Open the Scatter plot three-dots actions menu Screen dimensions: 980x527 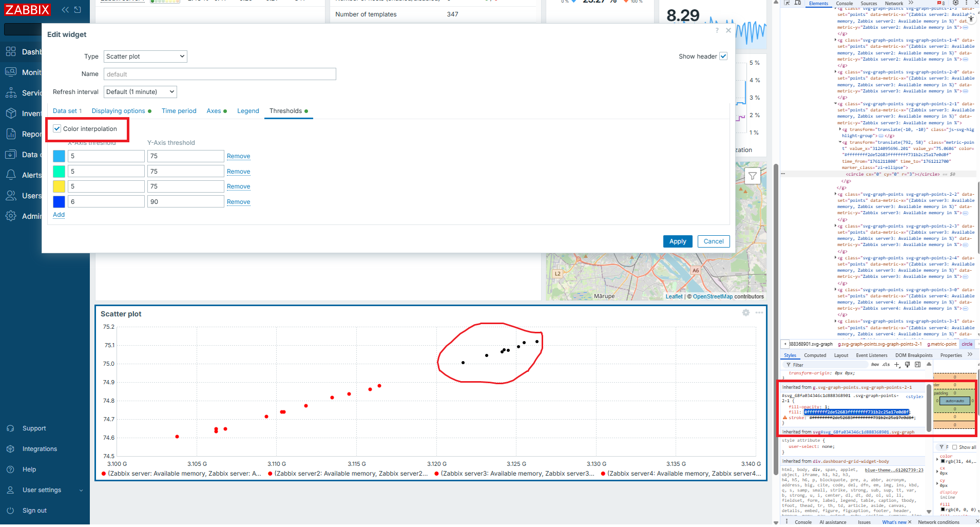pos(759,313)
